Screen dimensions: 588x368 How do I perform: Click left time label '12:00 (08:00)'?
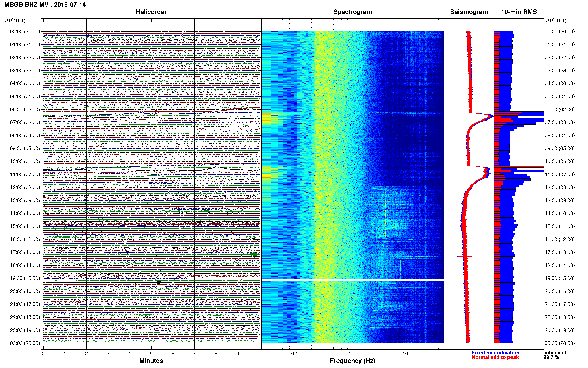tap(25, 187)
